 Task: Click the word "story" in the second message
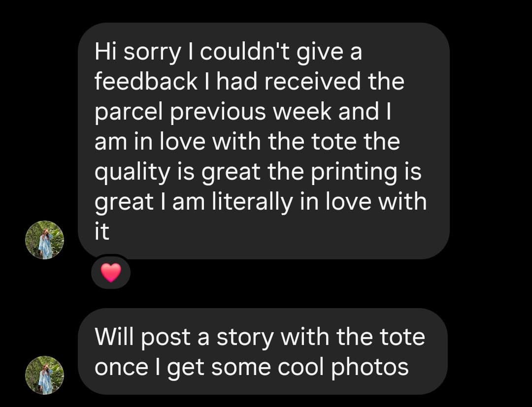pos(245,337)
